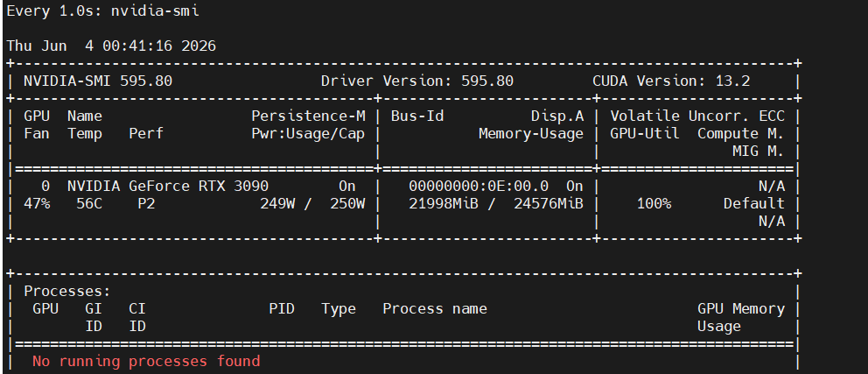Click the fan speed value '47%'
The height and width of the screenshot is (374, 868).
coord(37,203)
